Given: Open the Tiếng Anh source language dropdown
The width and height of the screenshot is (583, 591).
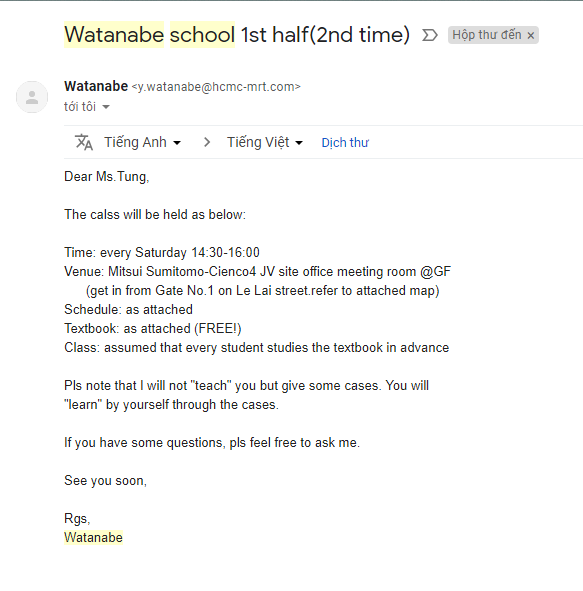Looking at the screenshot, I should [142, 142].
